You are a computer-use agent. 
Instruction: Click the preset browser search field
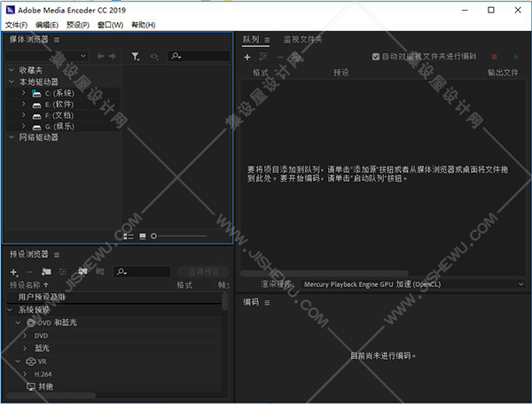tap(142, 272)
